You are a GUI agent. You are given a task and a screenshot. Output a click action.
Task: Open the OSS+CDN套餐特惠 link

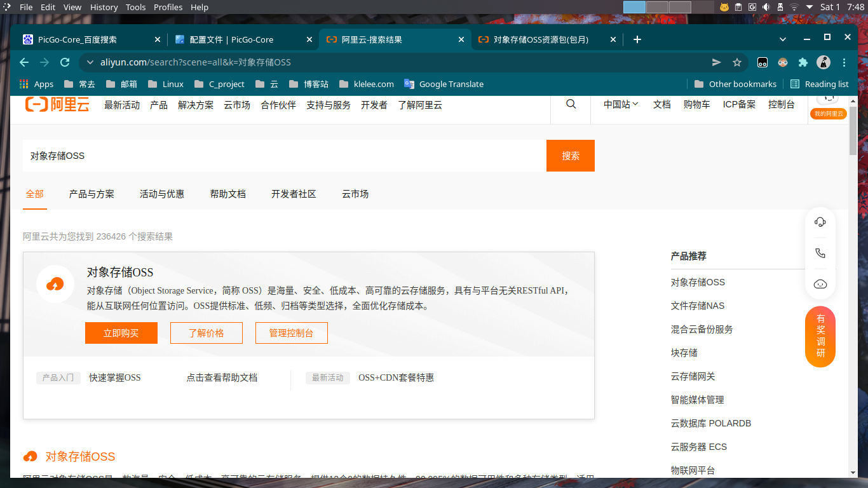[397, 377]
